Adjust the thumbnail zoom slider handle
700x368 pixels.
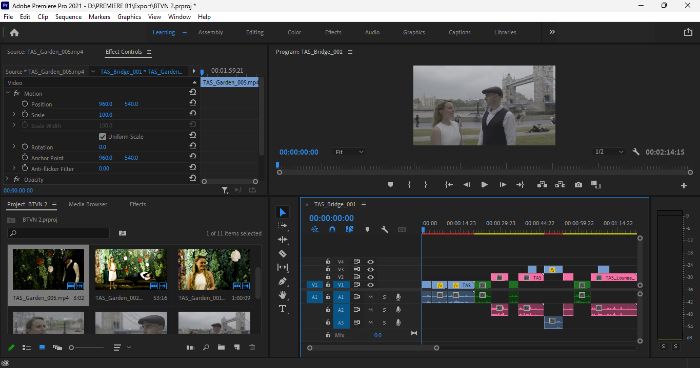click(71, 347)
